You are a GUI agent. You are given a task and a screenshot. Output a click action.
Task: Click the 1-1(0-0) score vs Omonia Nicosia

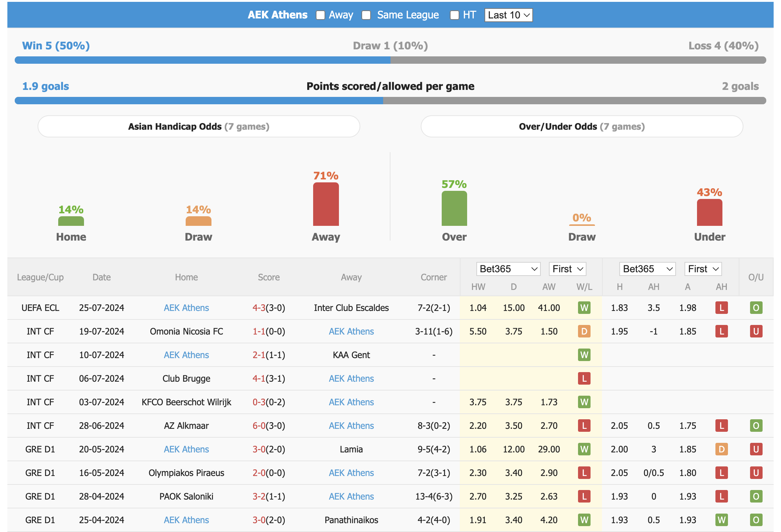pyautogui.click(x=269, y=331)
